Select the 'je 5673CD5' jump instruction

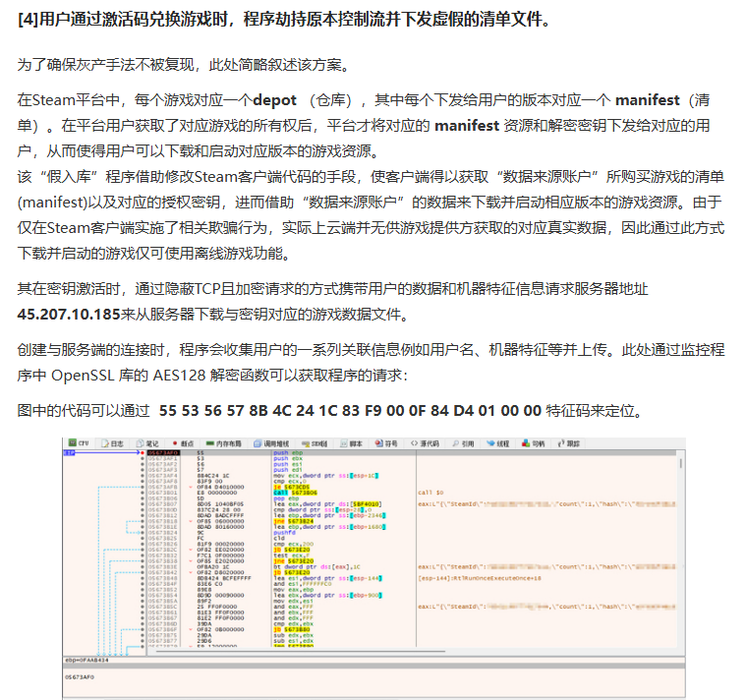(291, 487)
